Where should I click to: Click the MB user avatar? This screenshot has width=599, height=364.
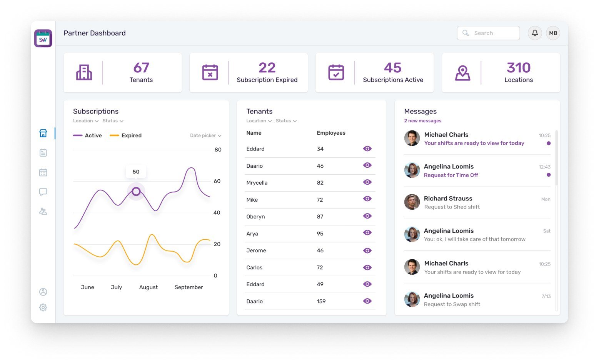[553, 33]
